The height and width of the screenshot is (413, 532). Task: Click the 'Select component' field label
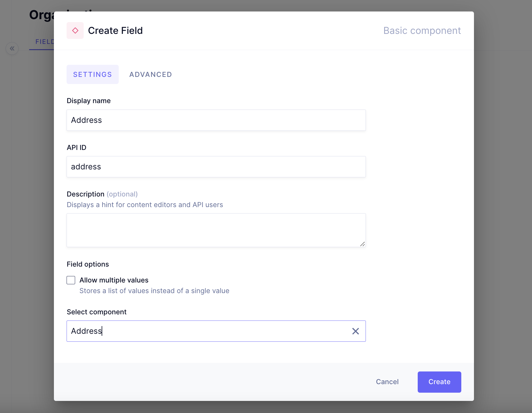97,312
